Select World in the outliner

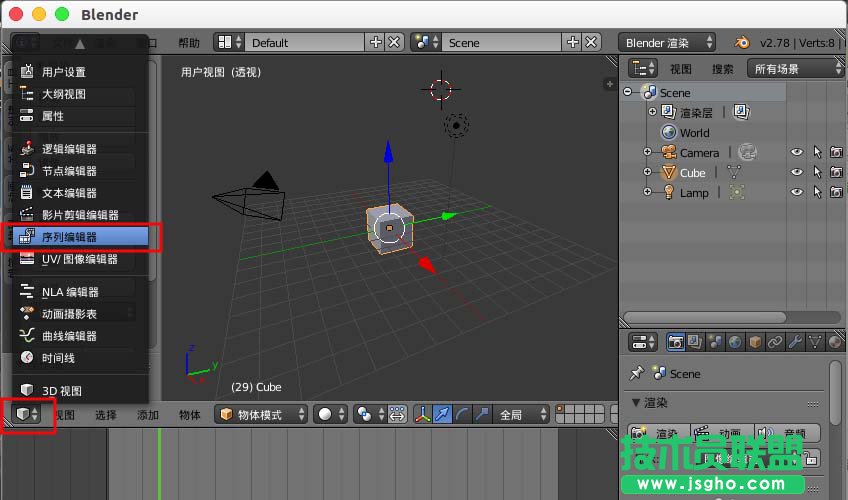pyautogui.click(x=694, y=132)
